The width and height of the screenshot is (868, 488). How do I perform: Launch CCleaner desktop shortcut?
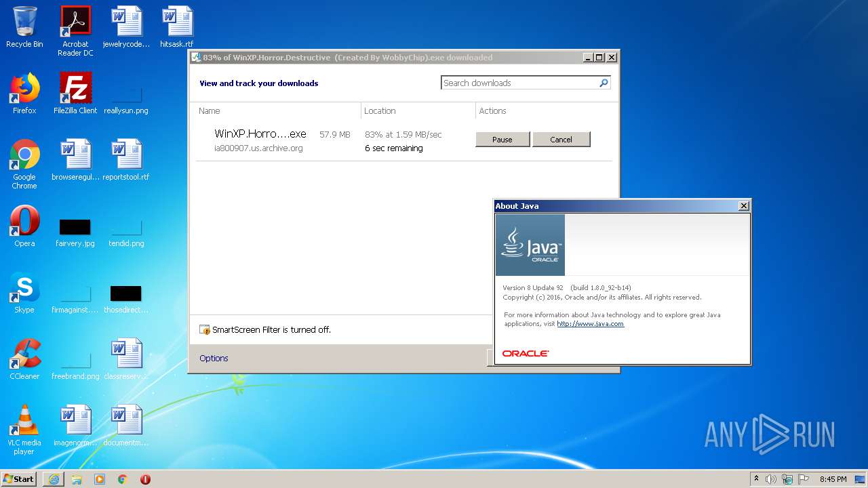[x=24, y=359]
